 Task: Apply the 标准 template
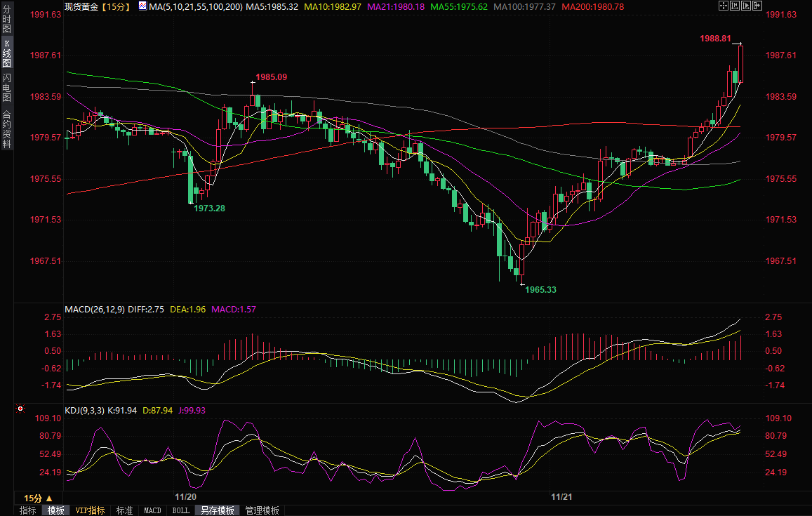point(124,510)
